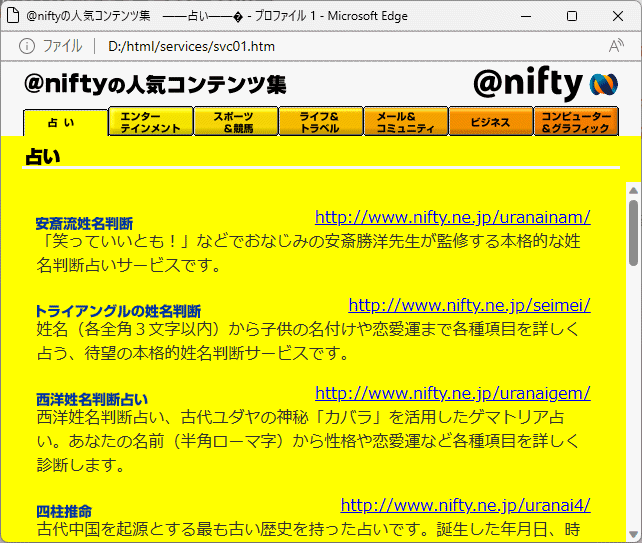Click the 西洋姓名判断占い heading

tap(92, 399)
